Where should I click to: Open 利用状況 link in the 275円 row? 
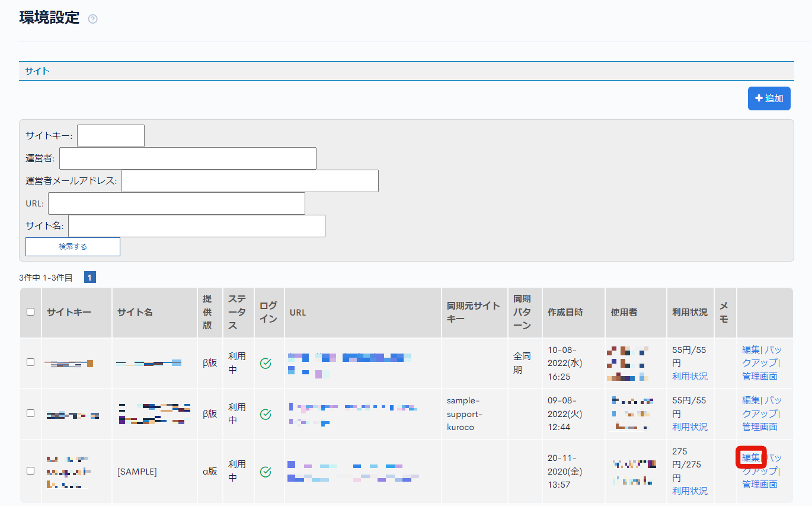pos(690,491)
